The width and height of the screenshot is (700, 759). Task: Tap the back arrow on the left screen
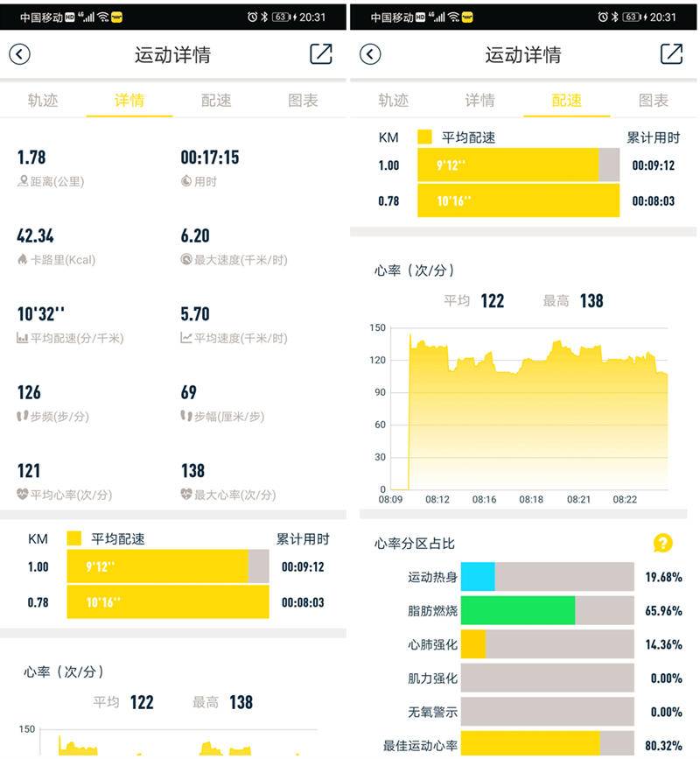(x=20, y=54)
